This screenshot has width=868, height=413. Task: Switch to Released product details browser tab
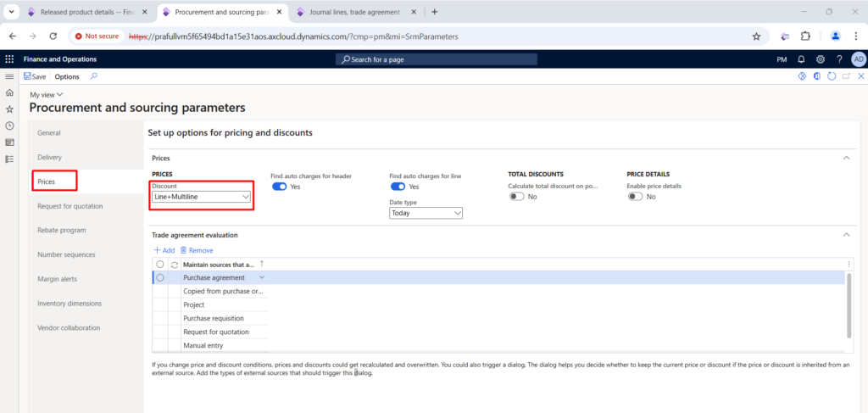(88, 12)
